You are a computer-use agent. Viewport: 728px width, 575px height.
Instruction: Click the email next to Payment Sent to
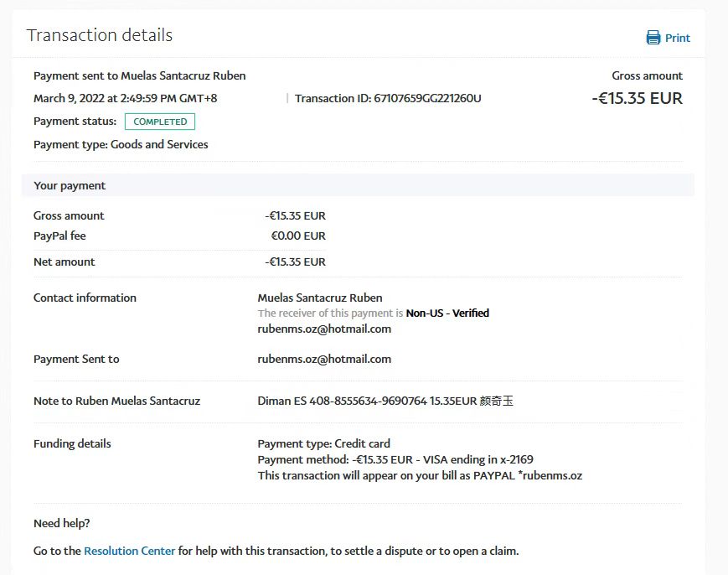(x=324, y=359)
